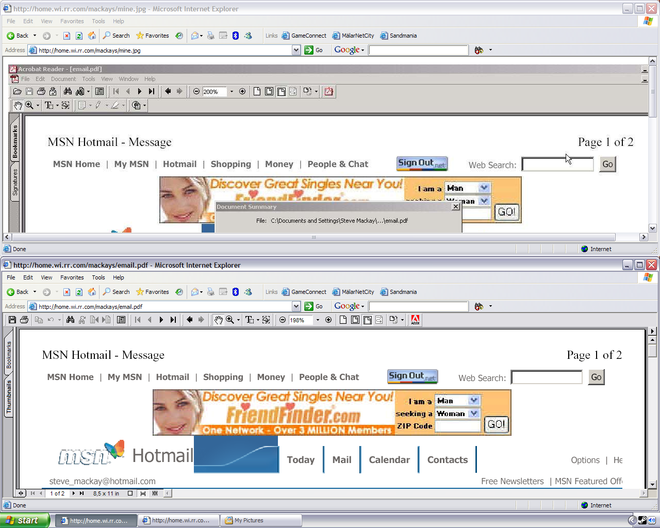Open the Edit menu in the email.pdf window
Viewport: 660px width, 528px height.
(28, 277)
